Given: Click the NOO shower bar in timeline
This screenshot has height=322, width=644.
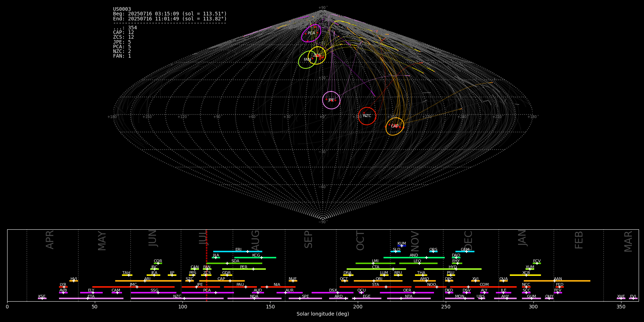Looking at the screenshot, I should pos(431,287).
